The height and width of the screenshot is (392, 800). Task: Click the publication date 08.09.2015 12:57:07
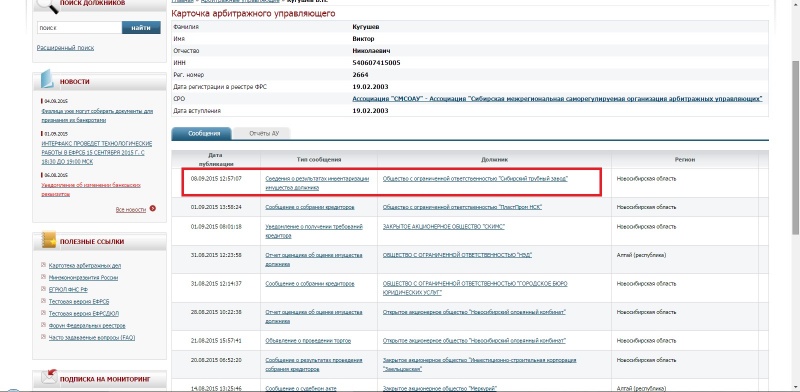coord(216,179)
